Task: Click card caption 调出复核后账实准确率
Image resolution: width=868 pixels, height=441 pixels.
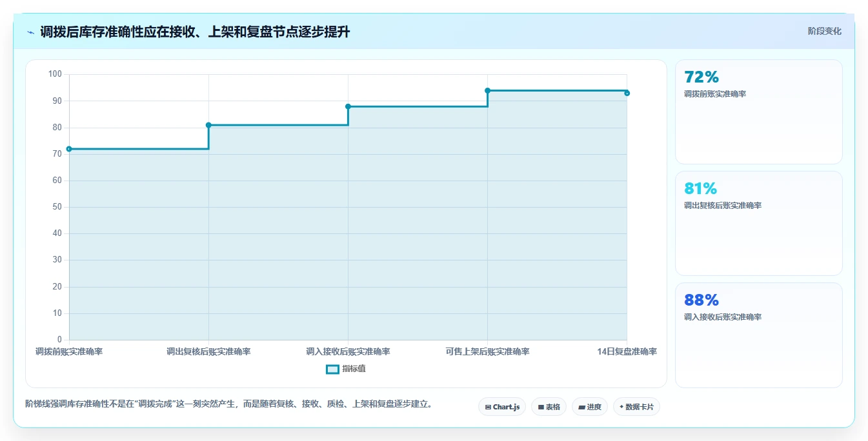Action: [x=723, y=206]
